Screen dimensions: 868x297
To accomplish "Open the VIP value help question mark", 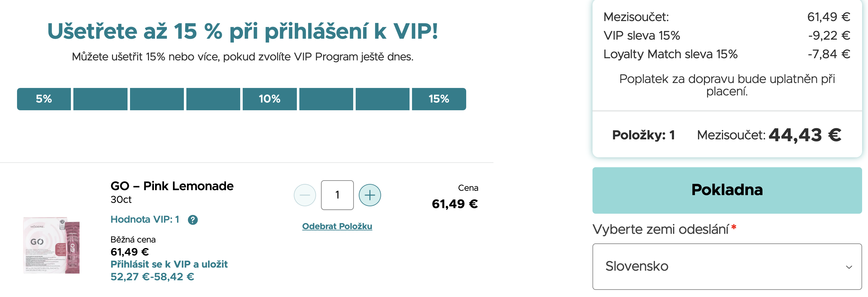I will pos(193,220).
